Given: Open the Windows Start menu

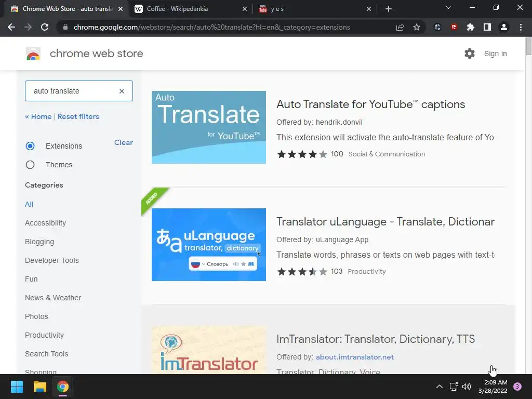Looking at the screenshot, I should 17,387.
